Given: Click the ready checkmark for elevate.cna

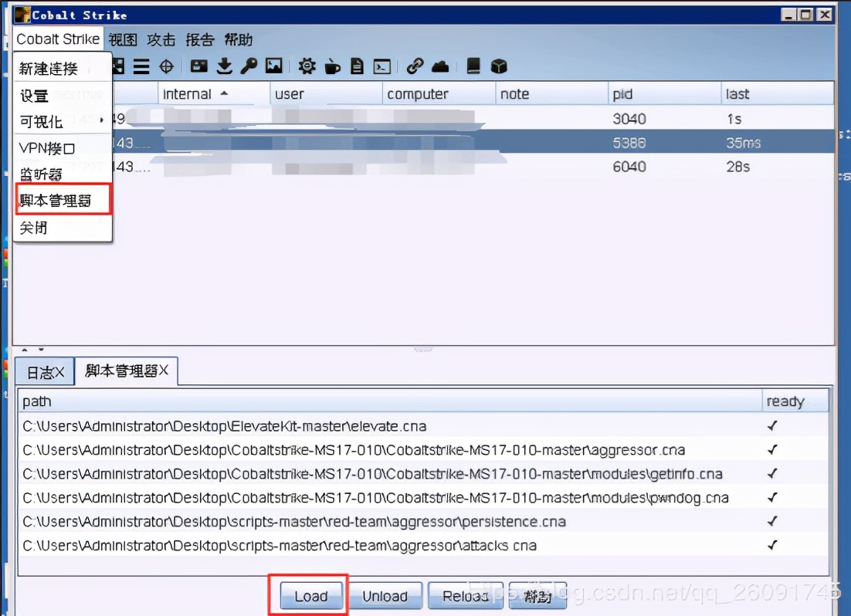Looking at the screenshot, I should (x=772, y=426).
